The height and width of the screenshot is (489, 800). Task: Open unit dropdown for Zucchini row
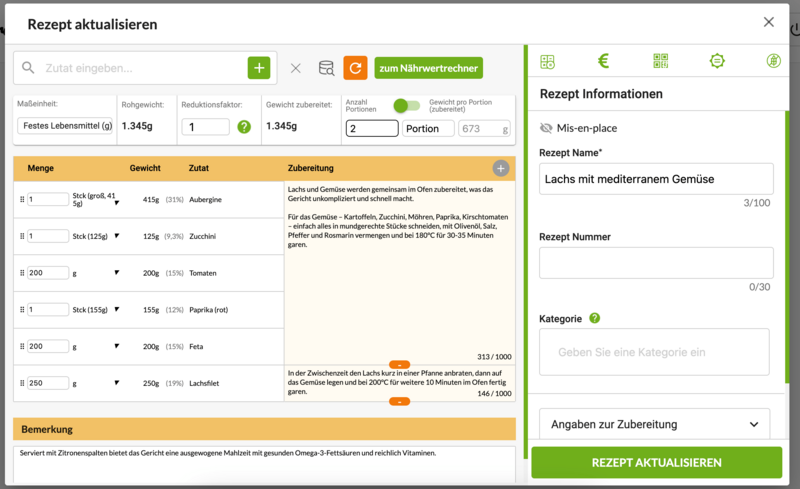click(x=118, y=237)
